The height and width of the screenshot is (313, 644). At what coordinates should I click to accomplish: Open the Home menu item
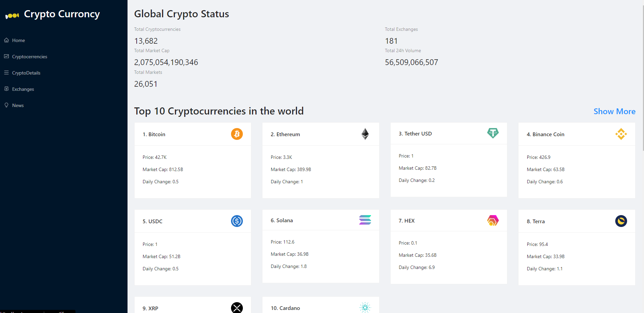click(19, 40)
